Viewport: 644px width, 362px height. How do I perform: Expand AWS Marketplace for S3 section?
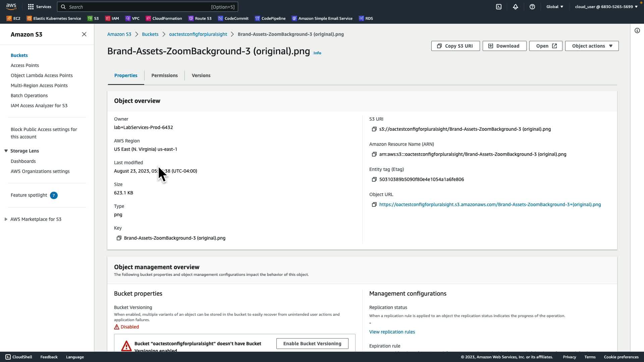(6, 219)
